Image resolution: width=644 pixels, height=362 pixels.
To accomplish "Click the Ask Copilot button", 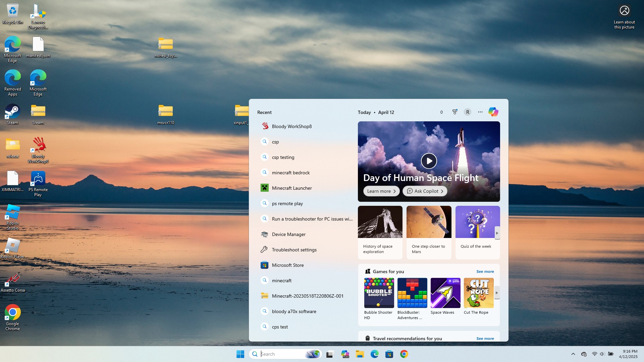I will tap(425, 191).
